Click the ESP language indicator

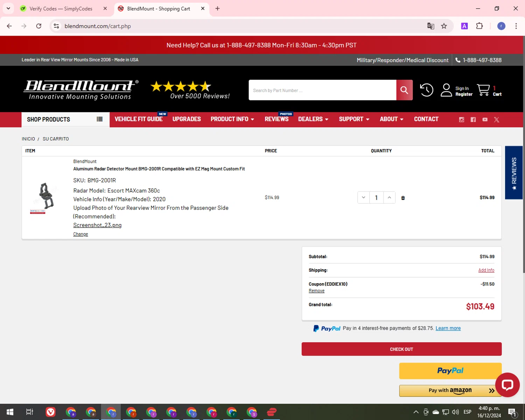[467, 412]
